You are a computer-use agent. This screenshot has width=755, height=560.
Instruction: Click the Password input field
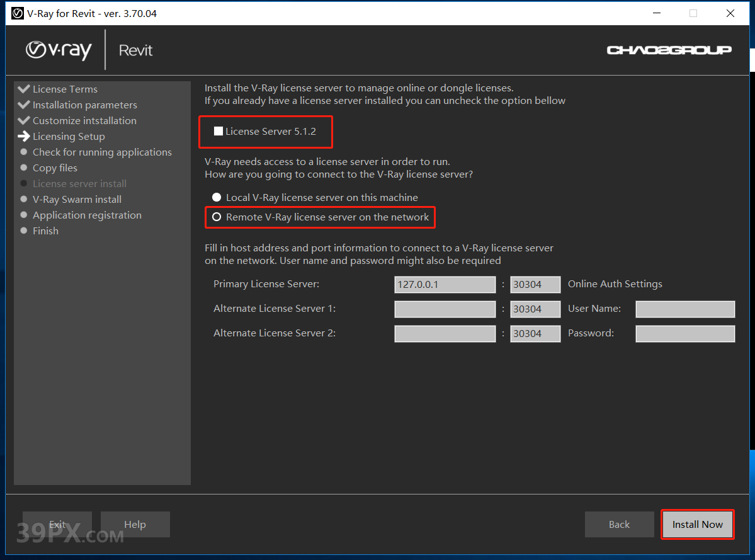point(685,334)
